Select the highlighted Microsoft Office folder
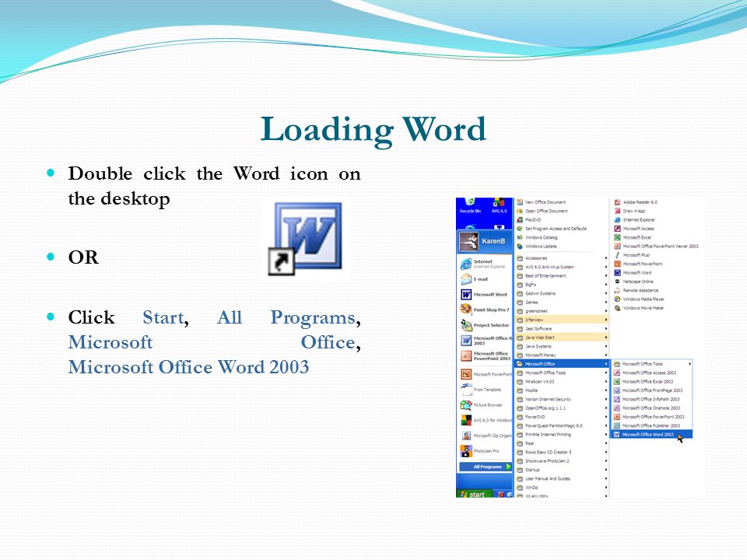 (x=562, y=364)
